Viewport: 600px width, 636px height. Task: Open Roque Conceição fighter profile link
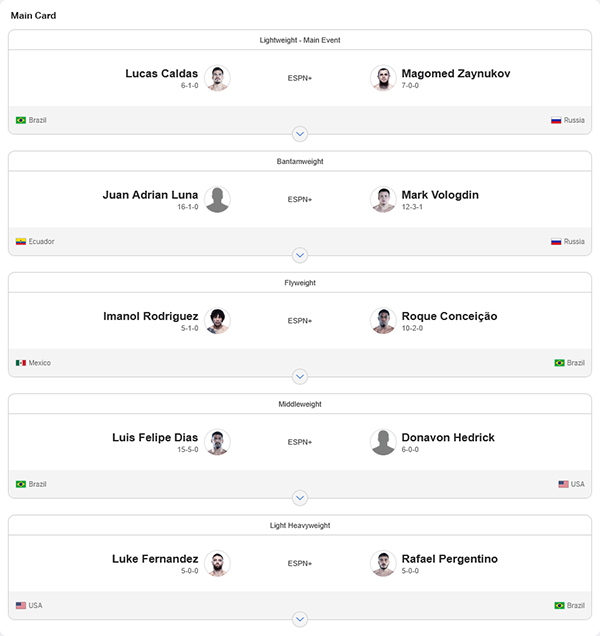click(x=449, y=316)
